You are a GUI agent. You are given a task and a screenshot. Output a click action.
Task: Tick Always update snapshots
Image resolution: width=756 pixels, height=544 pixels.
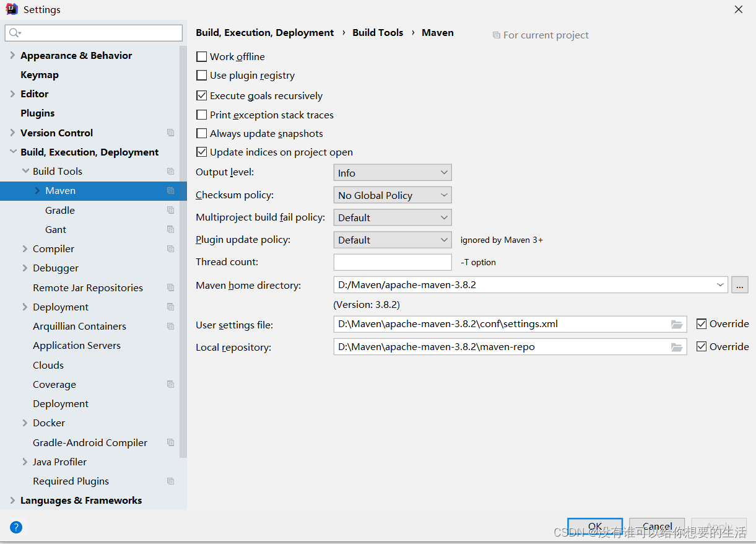pyautogui.click(x=201, y=133)
